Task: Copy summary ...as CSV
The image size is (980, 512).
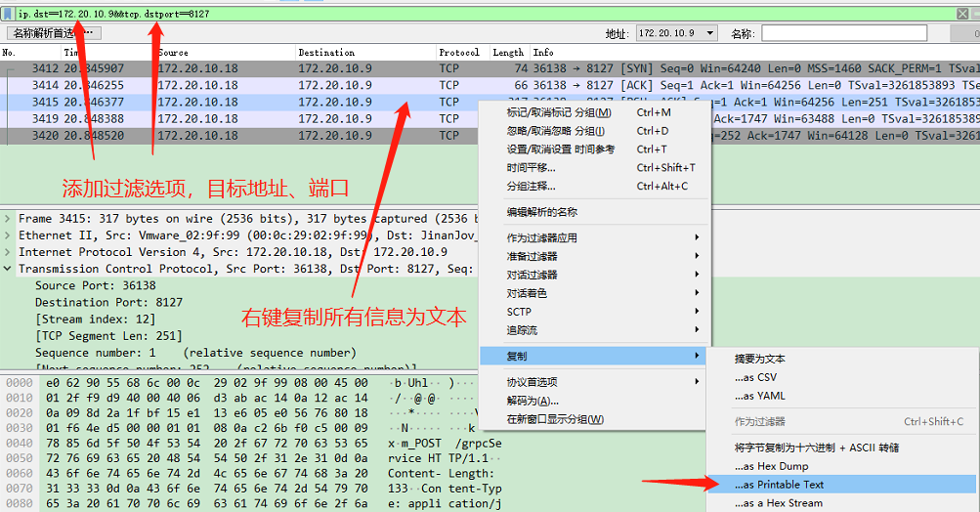Action: point(842,377)
